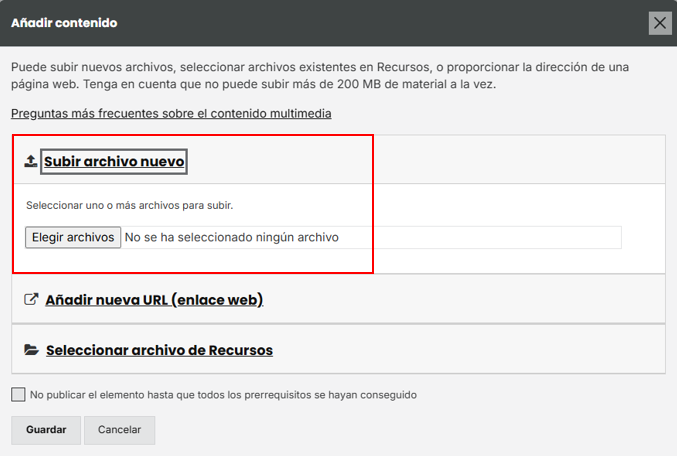Click the prerequisite checkbox label text
677x456 pixels.
point(223,395)
